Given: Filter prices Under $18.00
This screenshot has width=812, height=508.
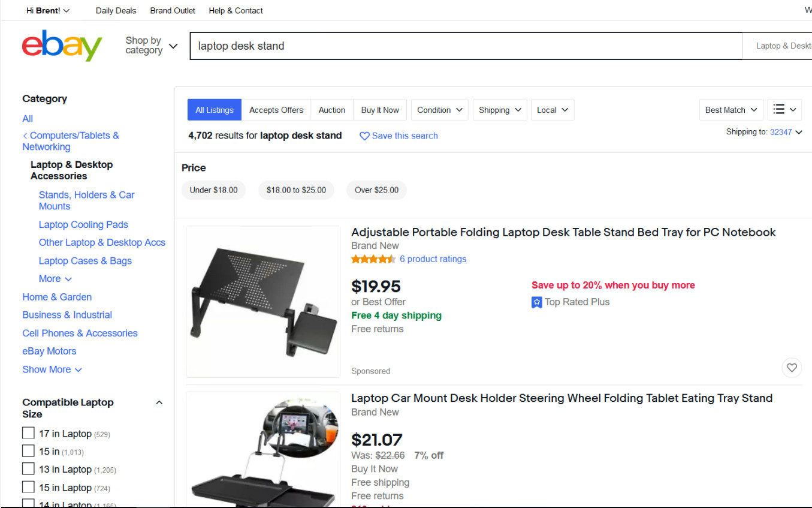Looking at the screenshot, I should click(x=213, y=190).
